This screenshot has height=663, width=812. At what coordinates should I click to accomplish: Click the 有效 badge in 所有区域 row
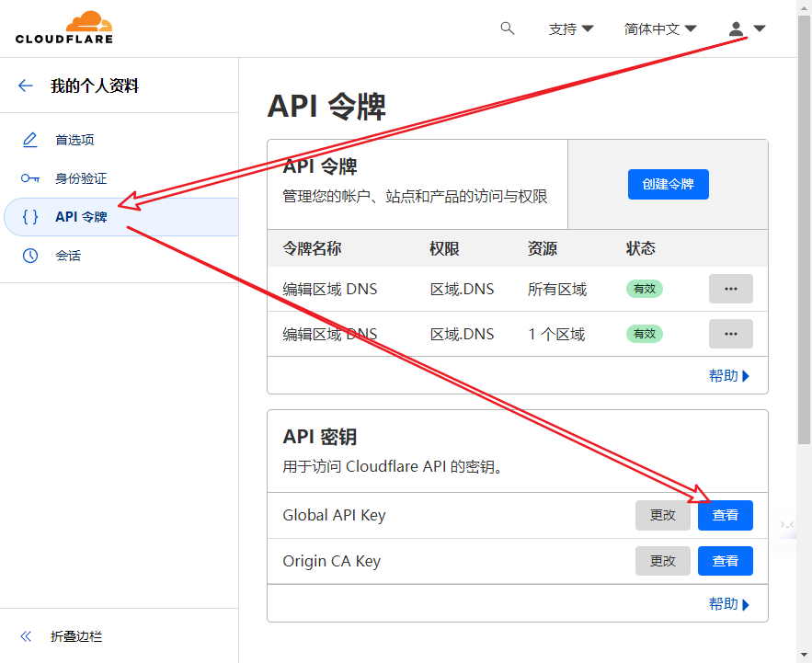point(645,289)
